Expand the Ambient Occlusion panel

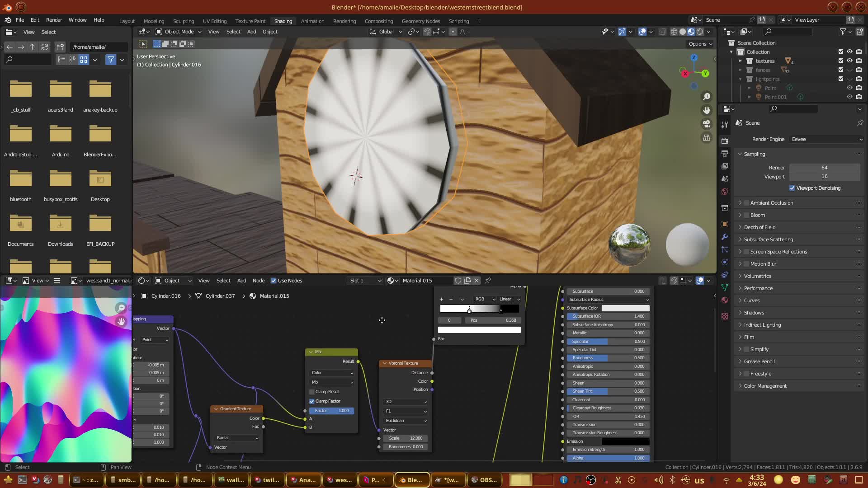pos(740,203)
